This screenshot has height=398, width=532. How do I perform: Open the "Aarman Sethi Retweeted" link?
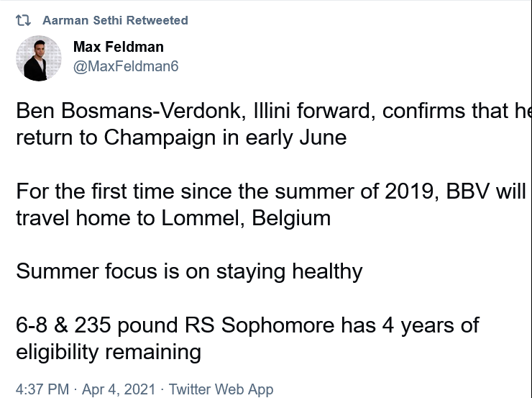115,21
